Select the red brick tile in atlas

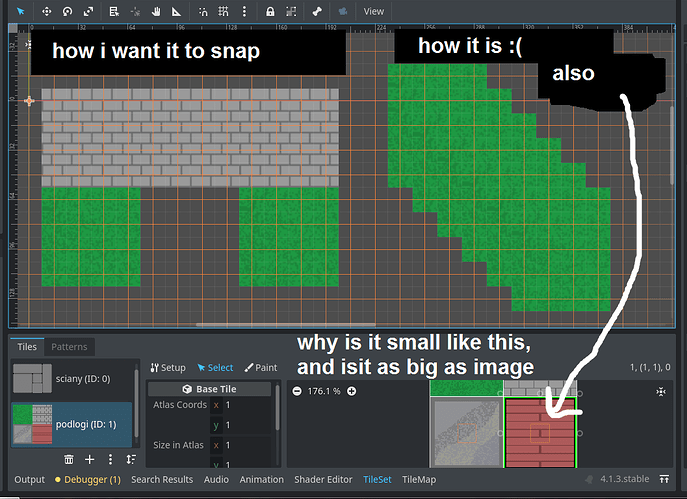tap(540, 433)
